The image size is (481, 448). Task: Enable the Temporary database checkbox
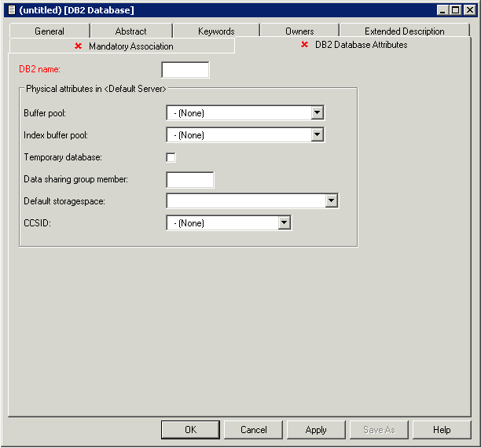pos(171,157)
